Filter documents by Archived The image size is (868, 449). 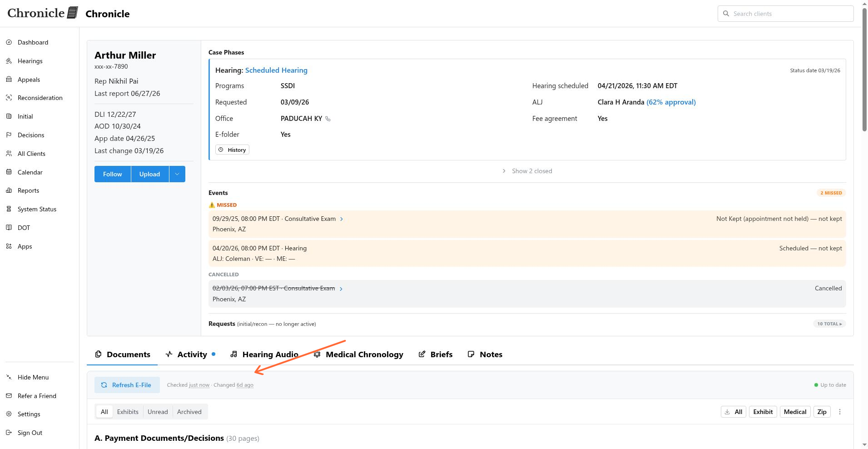[189, 412]
